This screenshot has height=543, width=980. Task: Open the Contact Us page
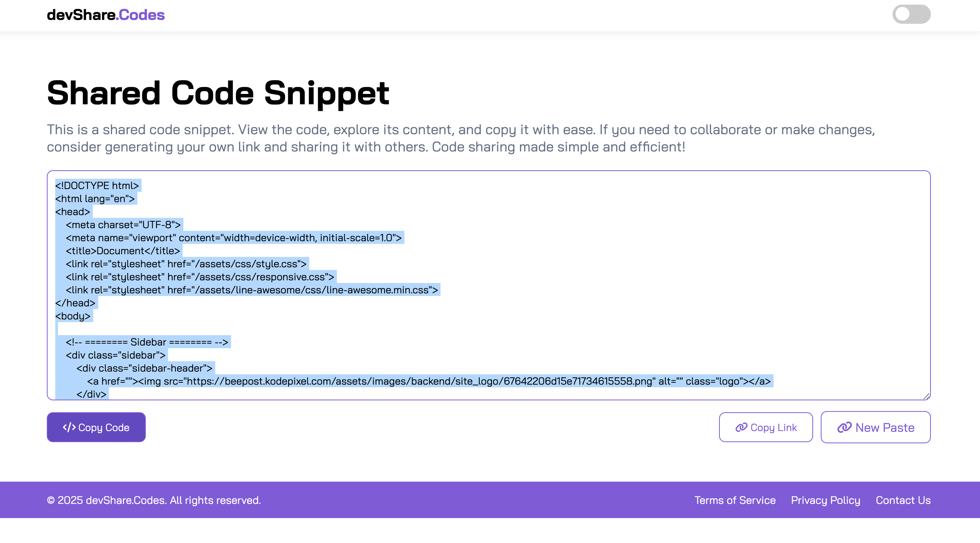[x=903, y=500]
